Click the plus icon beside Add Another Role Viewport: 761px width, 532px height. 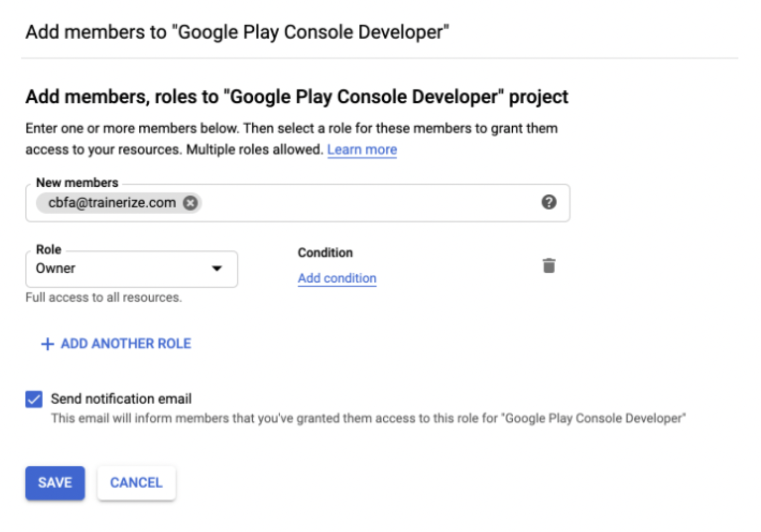pyautogui.click(x=47, y=344)
